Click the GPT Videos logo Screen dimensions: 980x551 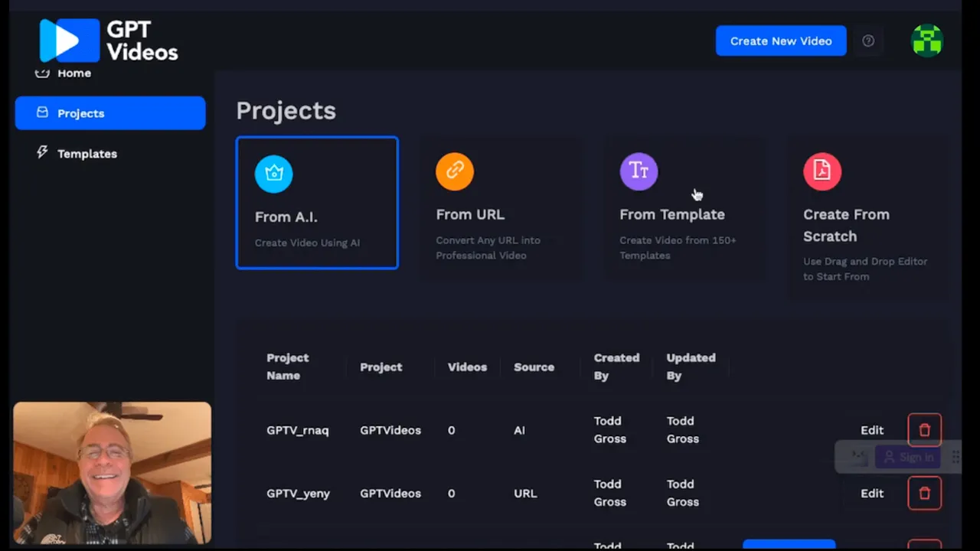point(109,41)
